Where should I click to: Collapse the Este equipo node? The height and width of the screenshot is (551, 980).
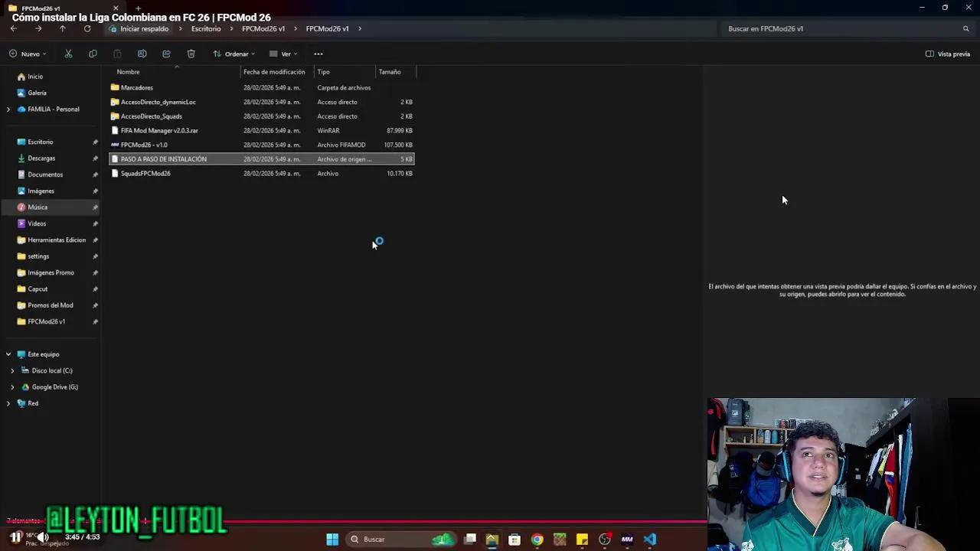tap(8, 354)
